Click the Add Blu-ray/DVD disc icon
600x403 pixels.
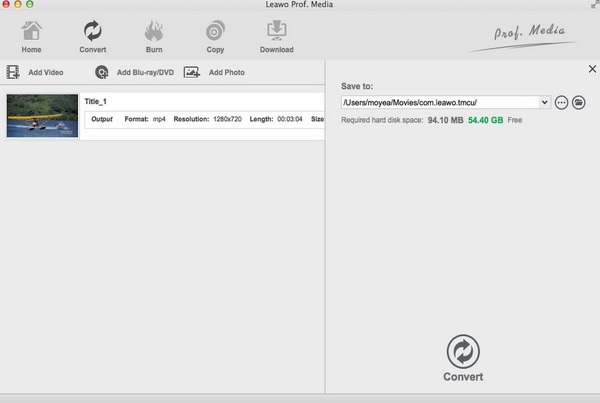pos(102,72)
